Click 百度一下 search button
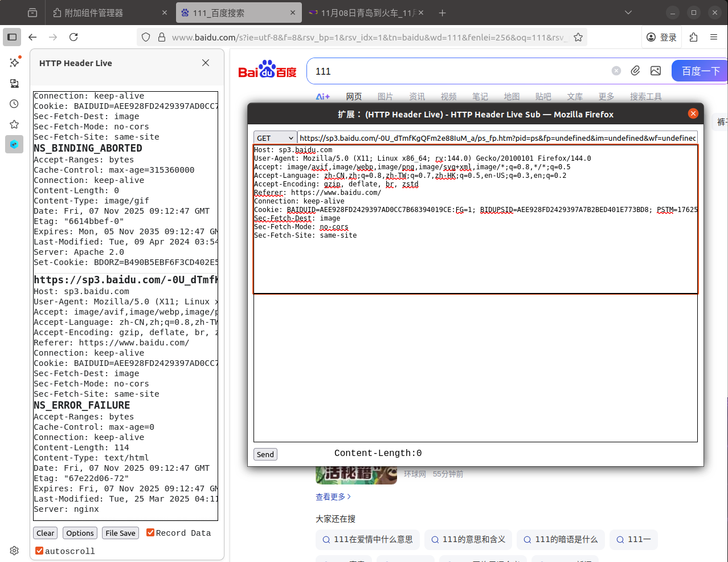Image resolution: width=728 pixels, height=562 pixels. (700, 71)
